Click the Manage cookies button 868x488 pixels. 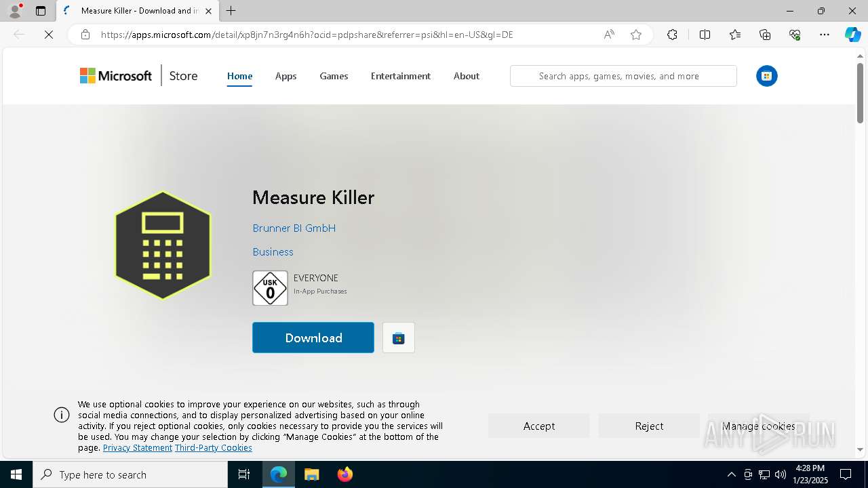pyautogui.click(x=759, y=426)
